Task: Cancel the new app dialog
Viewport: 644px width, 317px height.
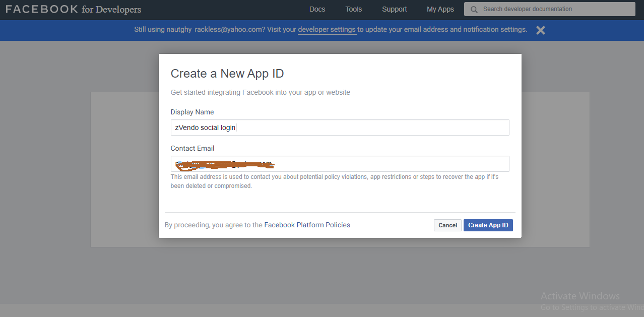Action: [x=447, y=225]
